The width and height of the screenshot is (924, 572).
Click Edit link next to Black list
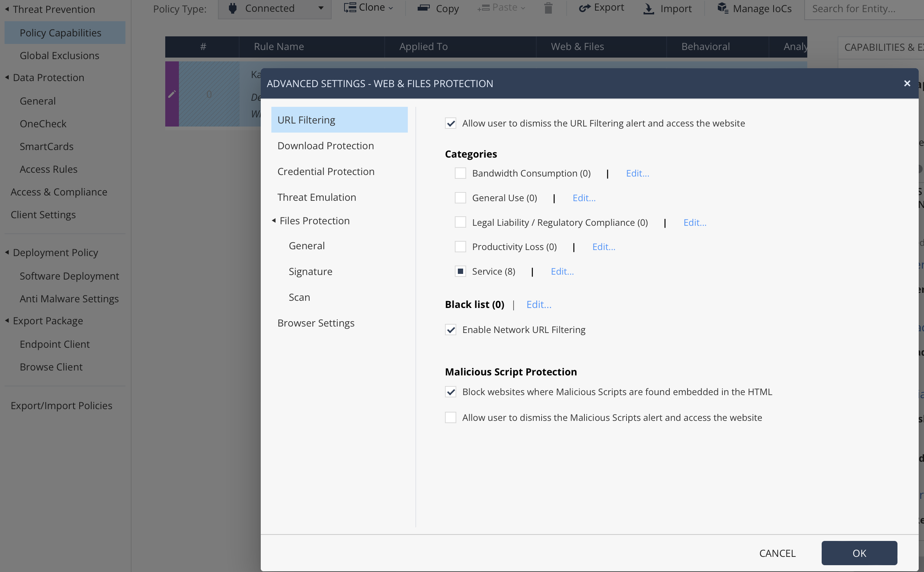click(x=539, y=305)
